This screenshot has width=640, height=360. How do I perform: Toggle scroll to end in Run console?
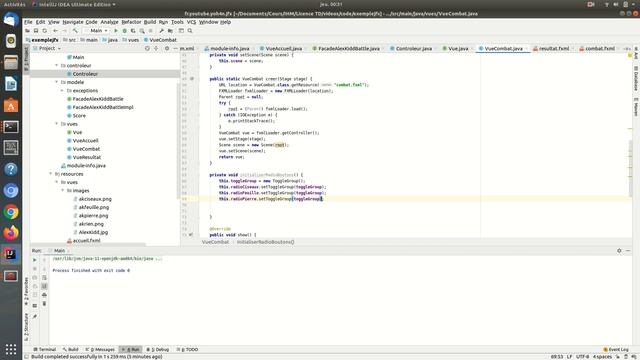click(x=44, y=286)
